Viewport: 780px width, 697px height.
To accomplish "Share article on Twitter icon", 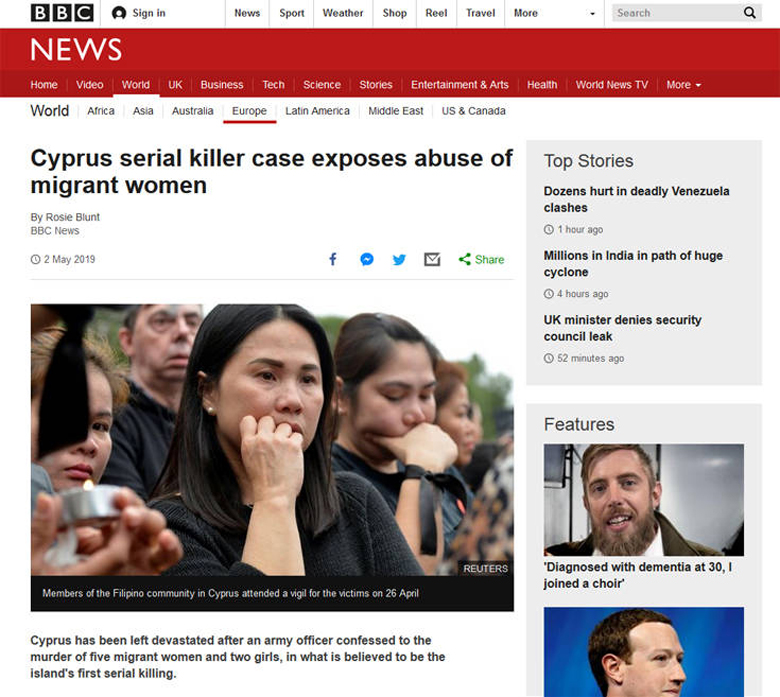I will tap(399, 259).
